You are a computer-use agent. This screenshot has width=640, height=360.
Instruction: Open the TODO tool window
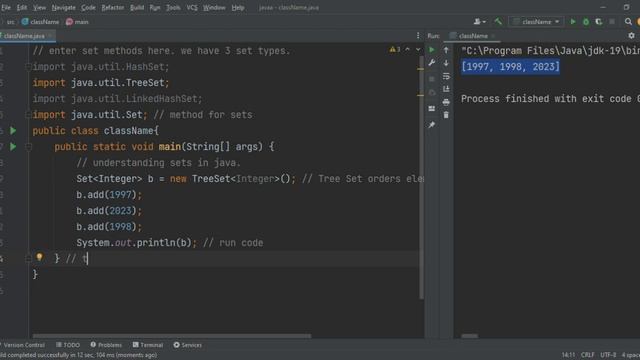[68, 345]
